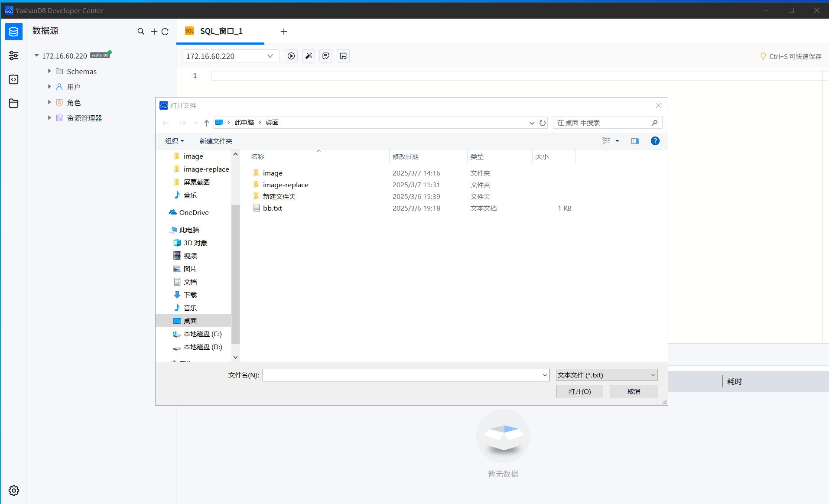Click the 文件名 input field
Image resolution: width=829 pixels, height=504 pixels.
402,375
